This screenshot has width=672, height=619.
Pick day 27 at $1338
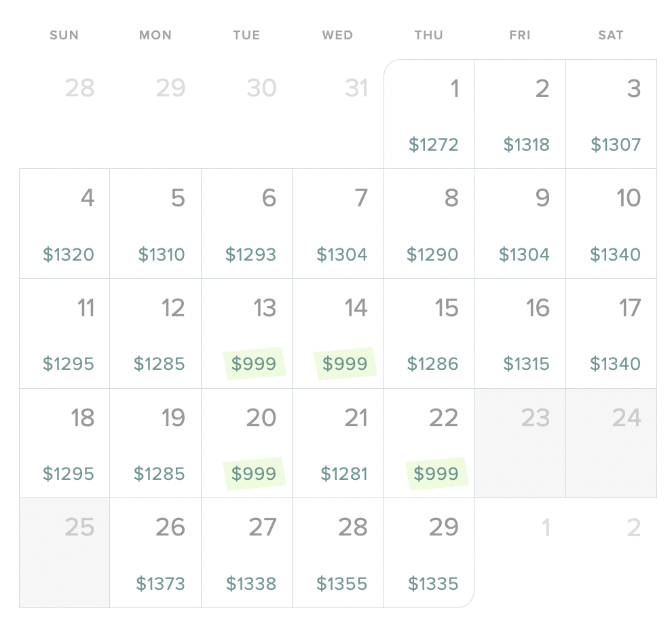[x=246, y=553]
